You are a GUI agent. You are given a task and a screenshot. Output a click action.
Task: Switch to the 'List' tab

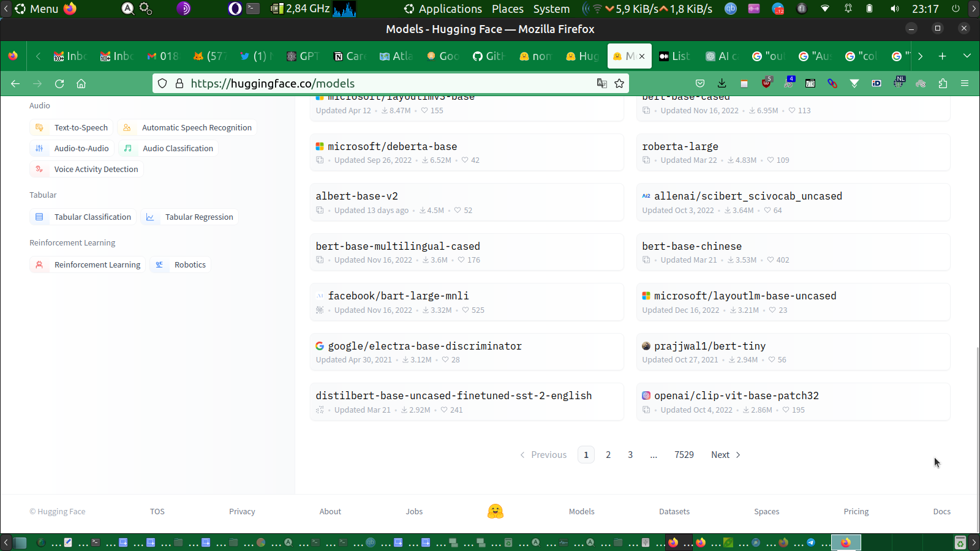pos(675,56)
